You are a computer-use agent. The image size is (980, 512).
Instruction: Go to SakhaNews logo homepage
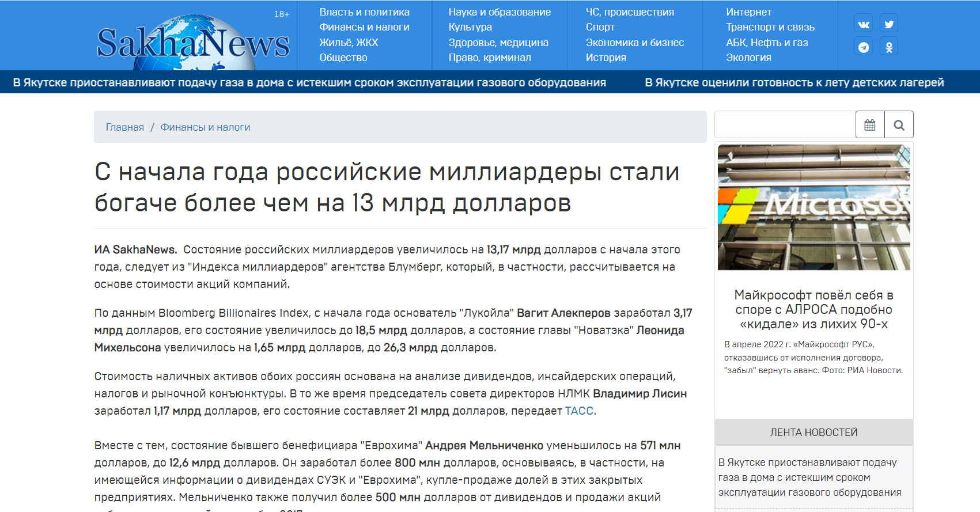pos(193,43)
